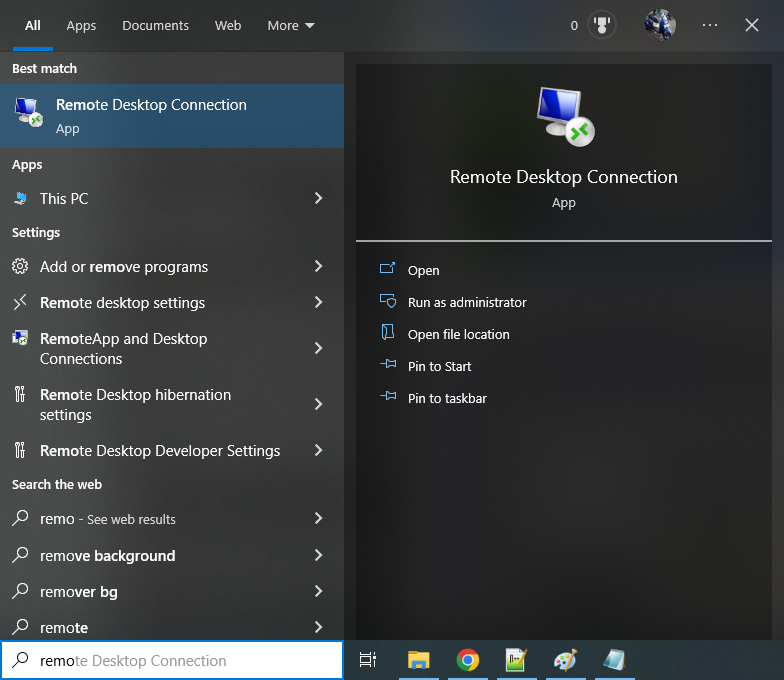This screenshot has width=784, height=680.
Task: Select Pin to Start
Action: pos(440,366)
